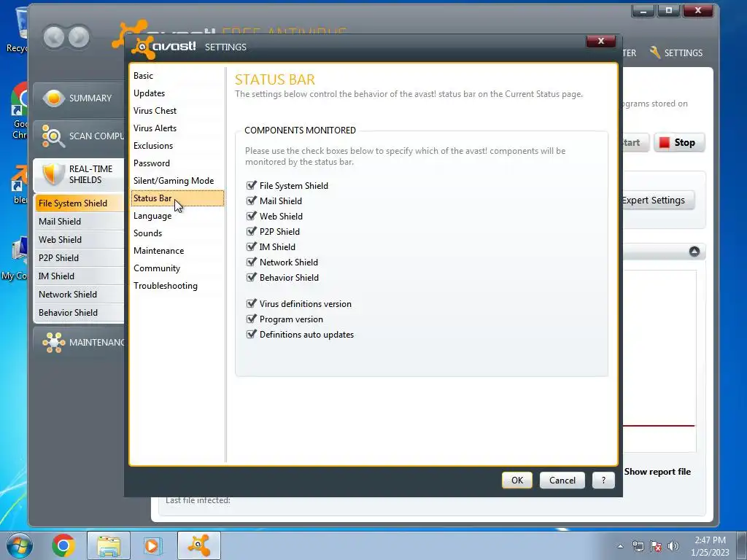Click Show report file link

pyautogui.click(x=657, y=472)
